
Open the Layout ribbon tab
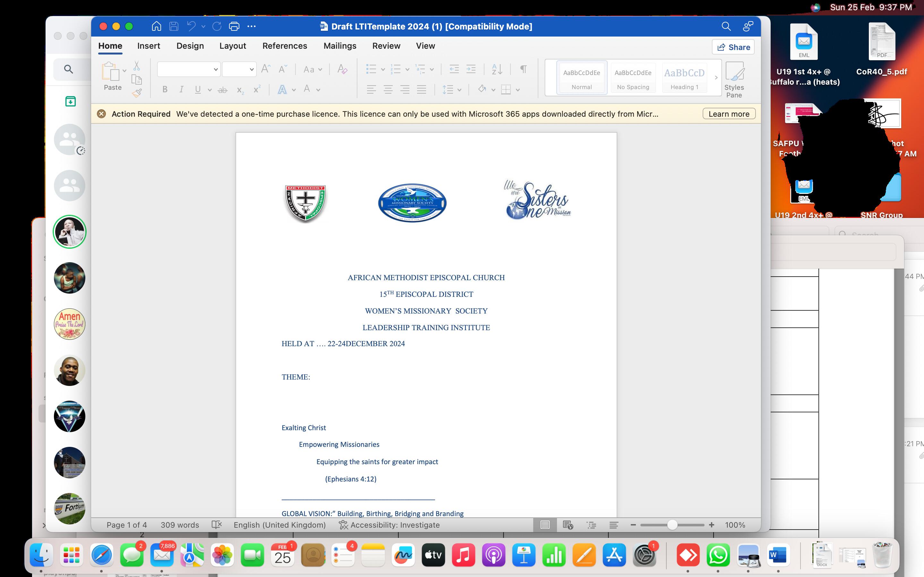pyautogui.click(x=233, y=46)
